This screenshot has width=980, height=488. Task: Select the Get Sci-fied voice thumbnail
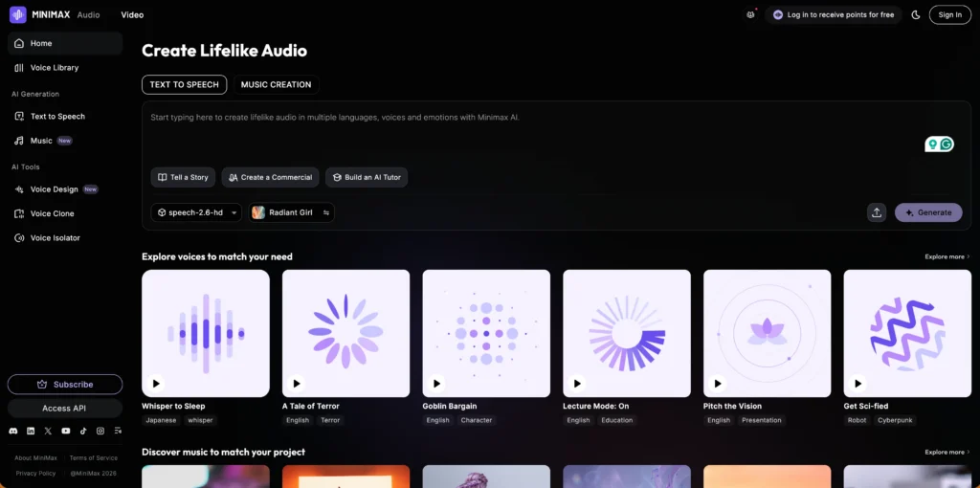pos(906,333)
